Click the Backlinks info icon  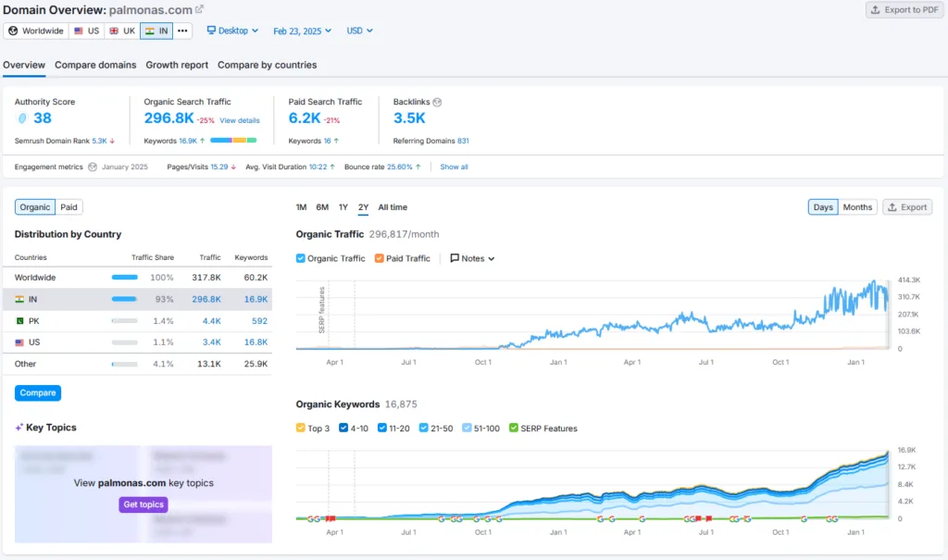(x=437, y=102)
